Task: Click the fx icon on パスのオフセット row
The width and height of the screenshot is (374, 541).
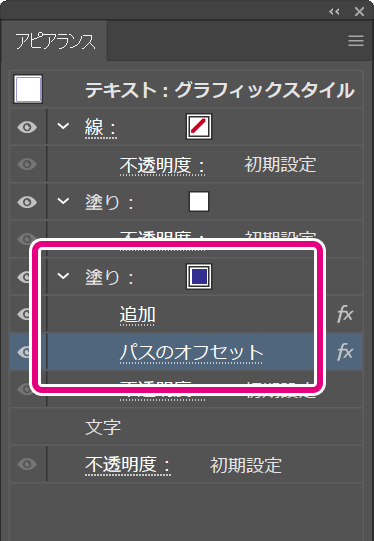Action: 345,352
